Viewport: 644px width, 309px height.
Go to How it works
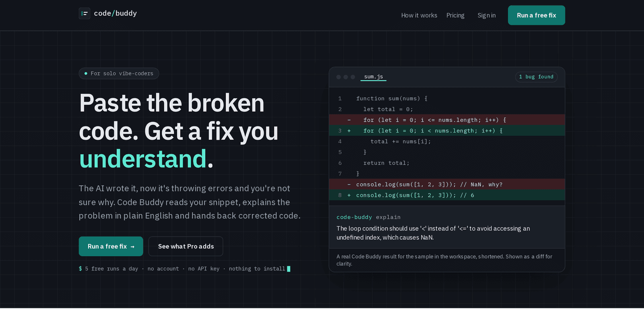click(x=419, y=15)
